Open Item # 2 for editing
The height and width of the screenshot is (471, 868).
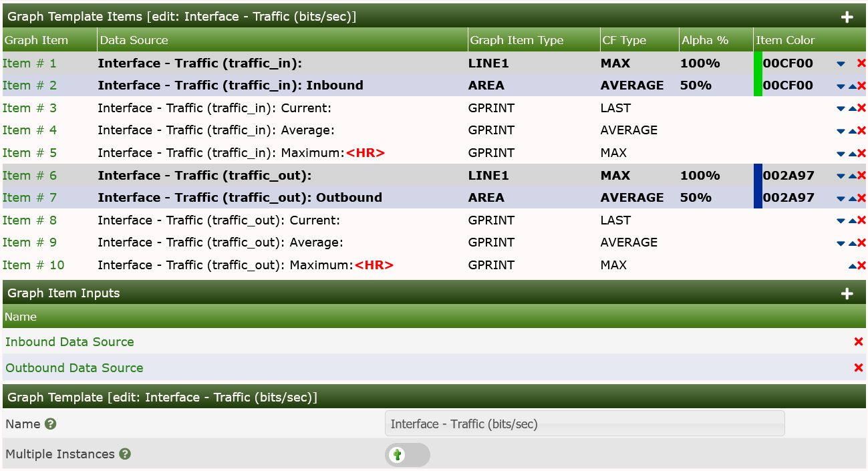pyautogui.click(x=29, y=85)
